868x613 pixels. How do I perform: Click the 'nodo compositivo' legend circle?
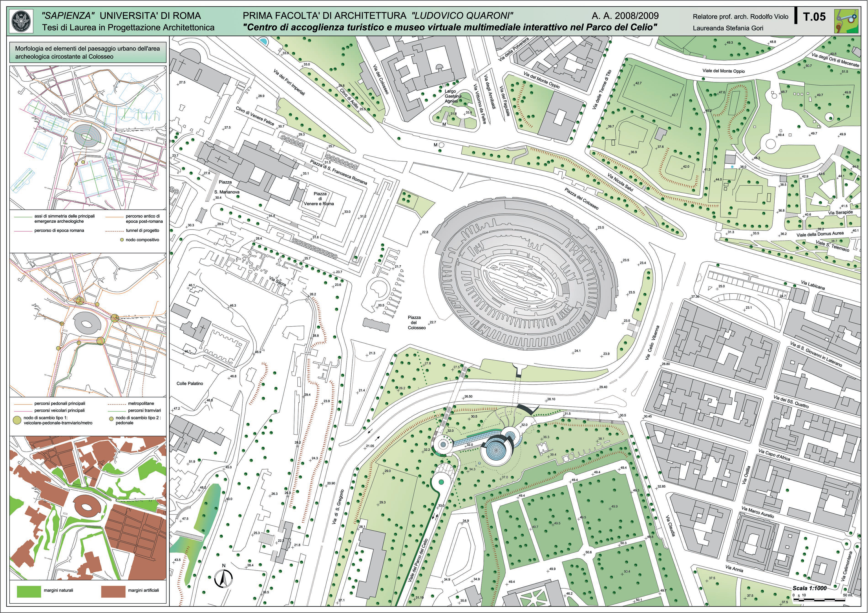(121, 240)
